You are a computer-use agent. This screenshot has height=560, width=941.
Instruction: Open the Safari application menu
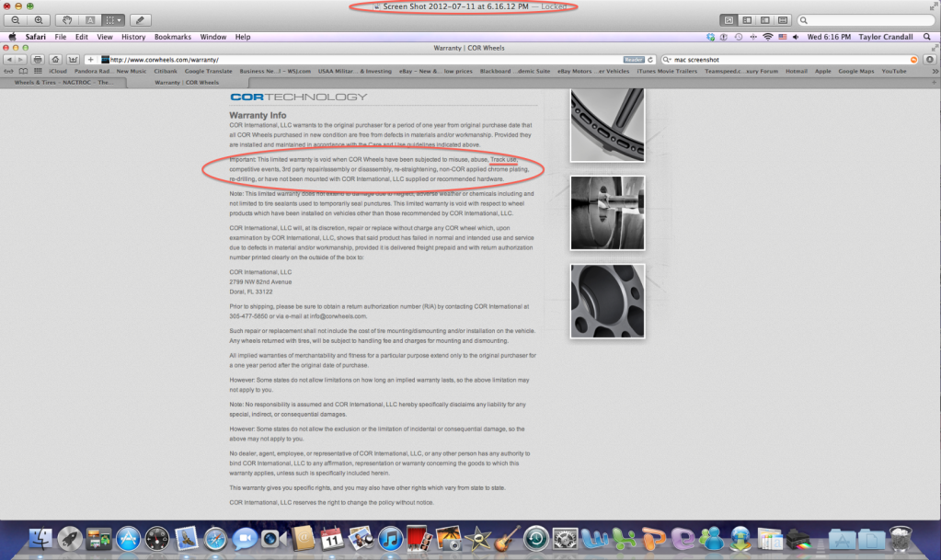coord(35,37)
